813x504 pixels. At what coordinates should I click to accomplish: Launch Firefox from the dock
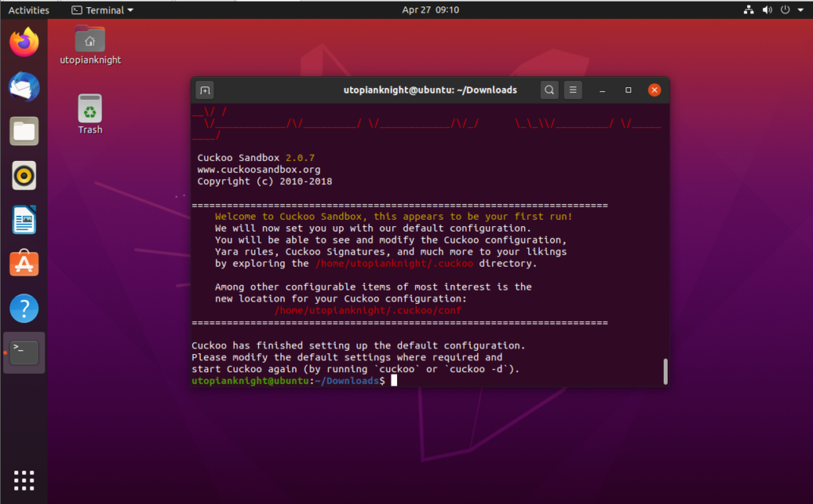tap(23, 42)
